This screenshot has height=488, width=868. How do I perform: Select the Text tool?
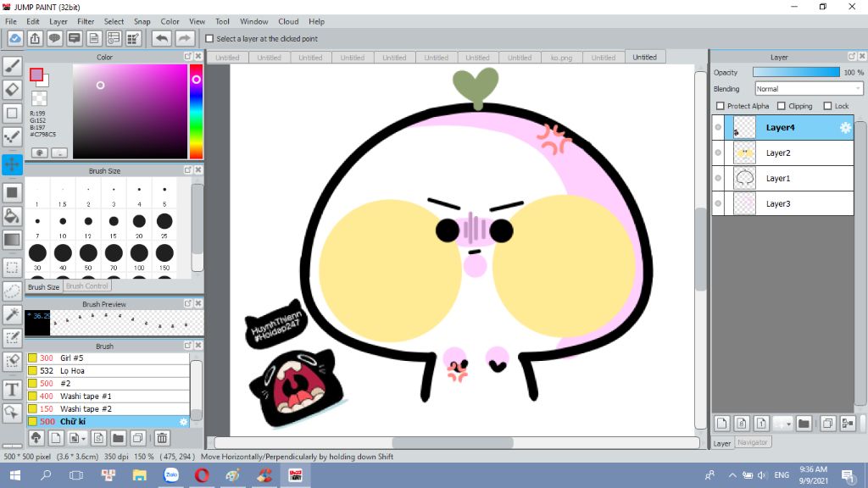(13, 390)
